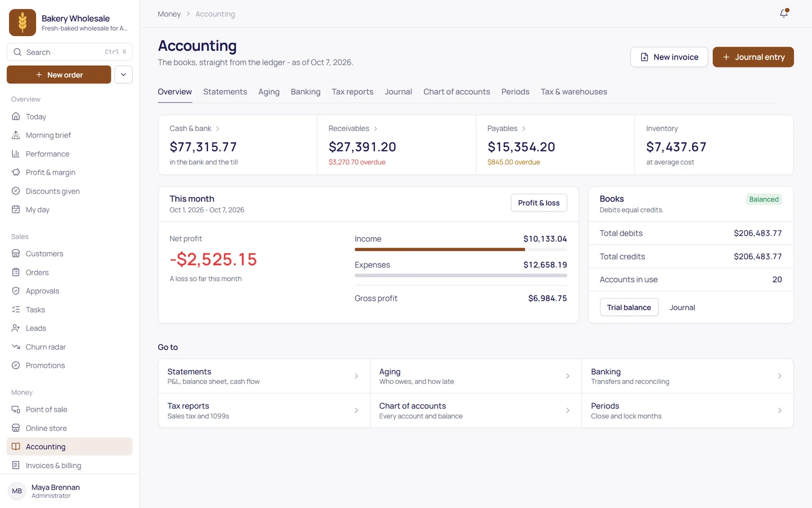Open notifications bell icon

point(784,14)
